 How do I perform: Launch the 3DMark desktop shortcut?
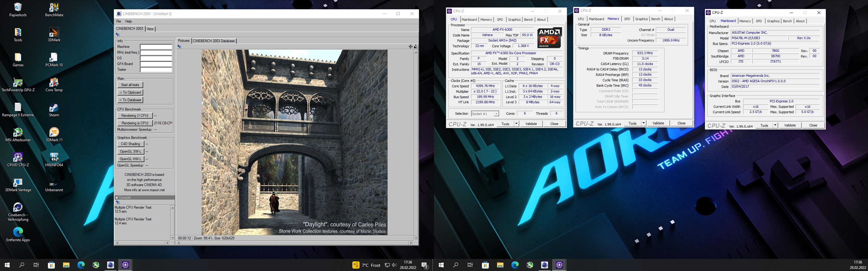click(x=54, y=35)
